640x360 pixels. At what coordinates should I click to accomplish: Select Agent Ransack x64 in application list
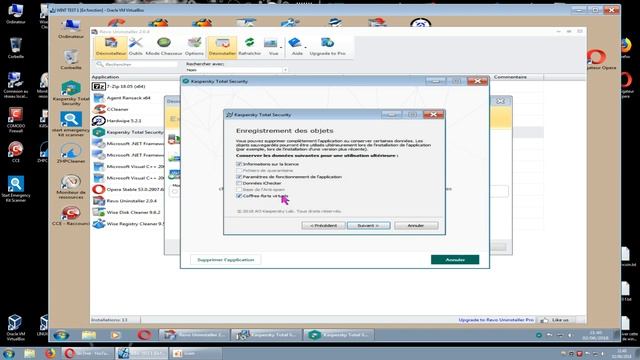(x=127, y=98)
